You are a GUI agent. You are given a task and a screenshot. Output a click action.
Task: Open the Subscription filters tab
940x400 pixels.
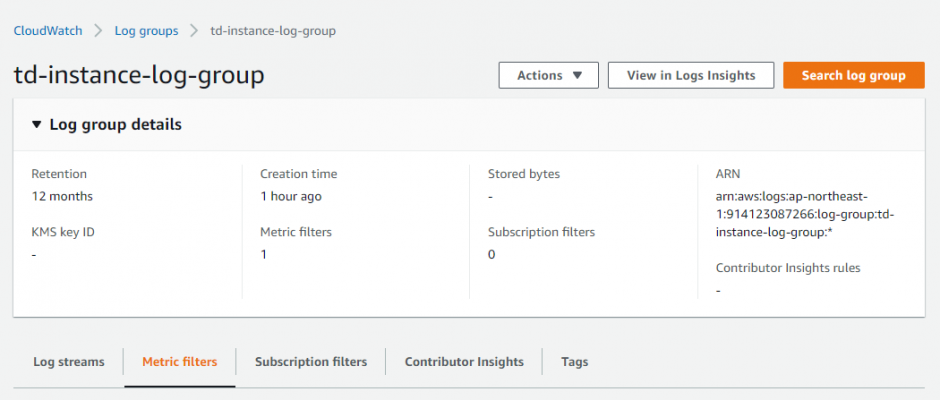point(311,362)
